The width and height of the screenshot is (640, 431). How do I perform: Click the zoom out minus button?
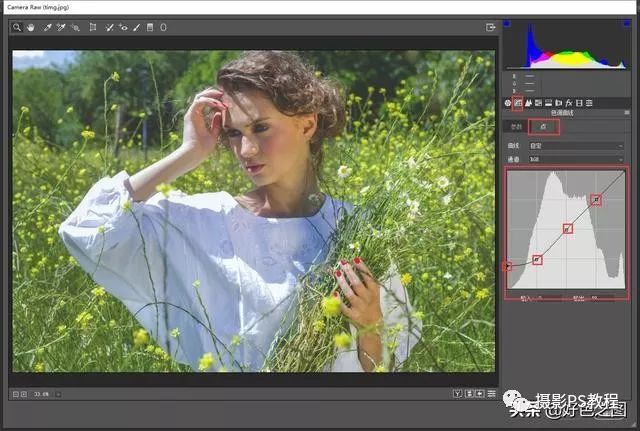coord(17,394)
